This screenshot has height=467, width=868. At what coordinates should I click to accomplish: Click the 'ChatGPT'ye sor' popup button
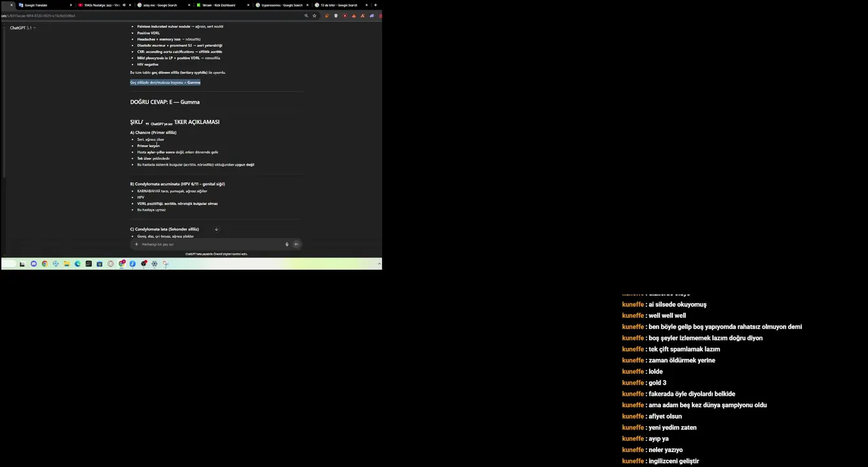[x=159, y=123]
